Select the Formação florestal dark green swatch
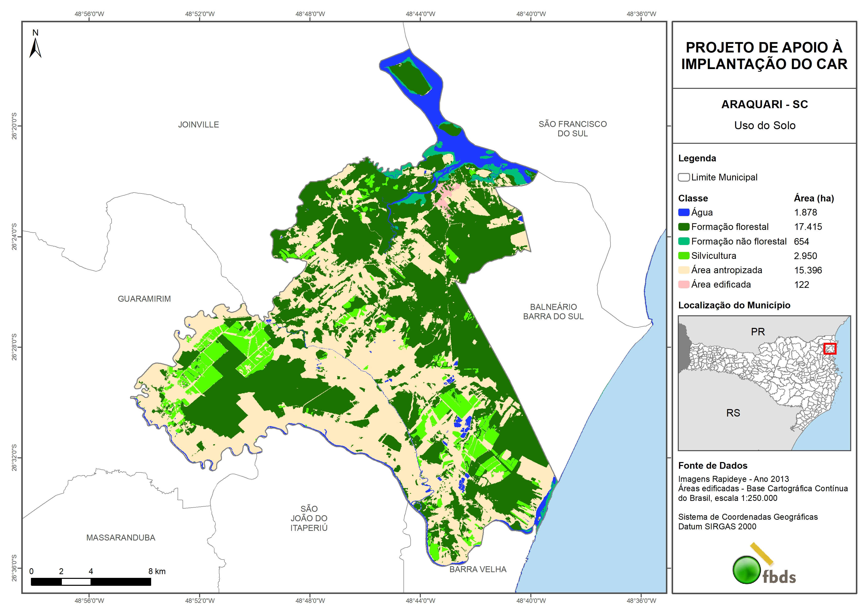Screen dimensions: 868x614 click(x=683, y=227)
